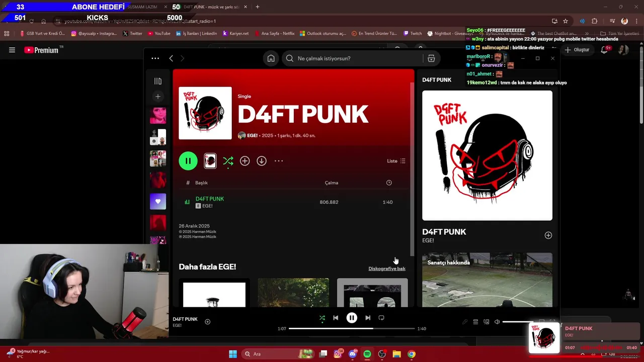The width and height of the screenshot is (644, 362).
Task: Click the album cover next to Single
Action: pos(205,113)
